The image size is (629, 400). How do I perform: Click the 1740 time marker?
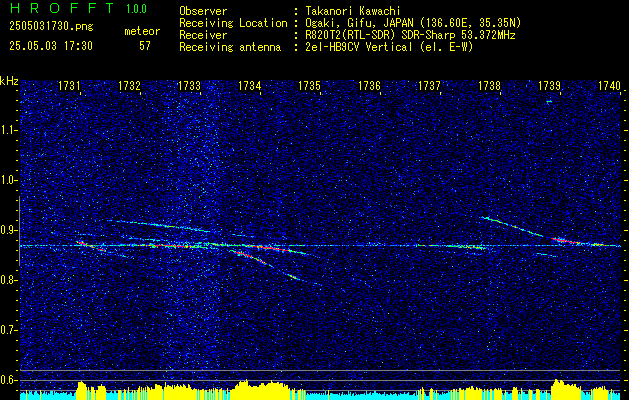click(609, 86)
